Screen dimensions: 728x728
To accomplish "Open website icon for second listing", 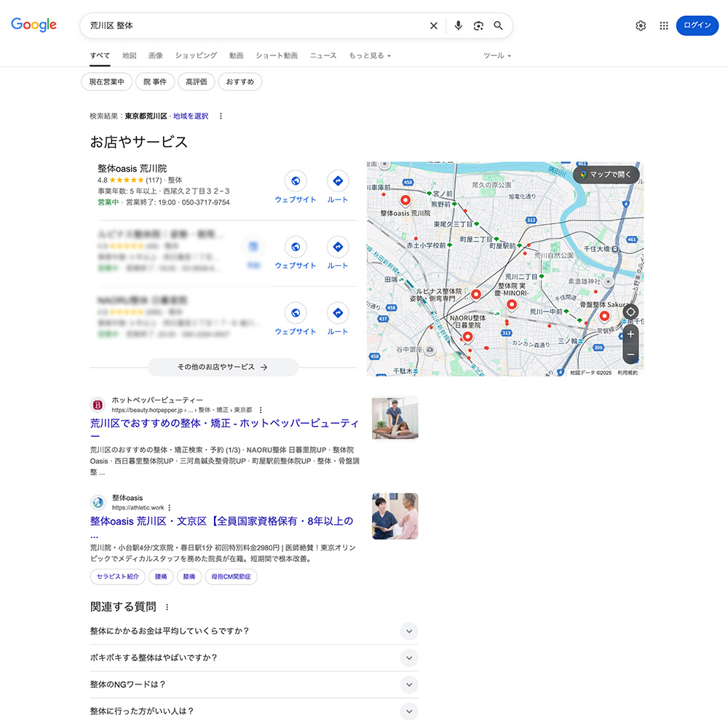I will [x=296, y=247].
